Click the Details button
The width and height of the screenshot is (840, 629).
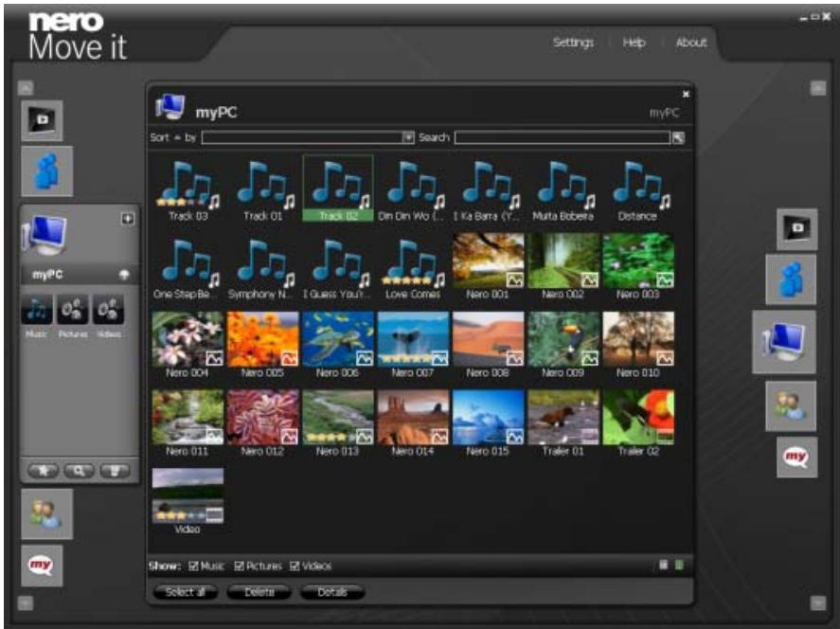click(332, 592)
